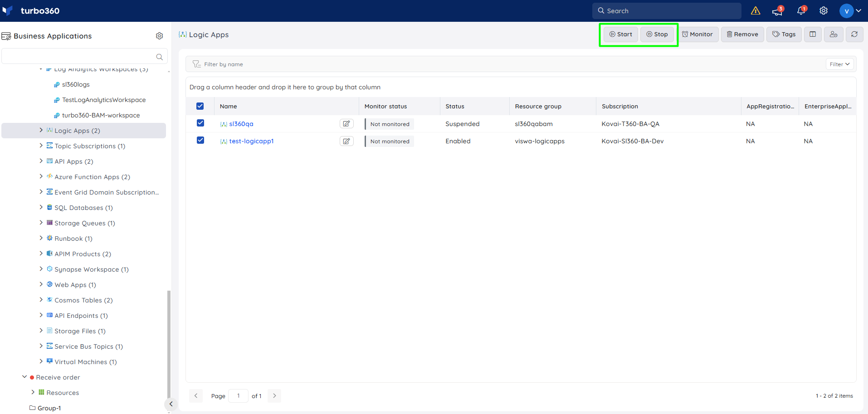The height and width of the screenshot is (414, 868).
Task: Open the test-logicapp1 link
Action: click(251, 141)
